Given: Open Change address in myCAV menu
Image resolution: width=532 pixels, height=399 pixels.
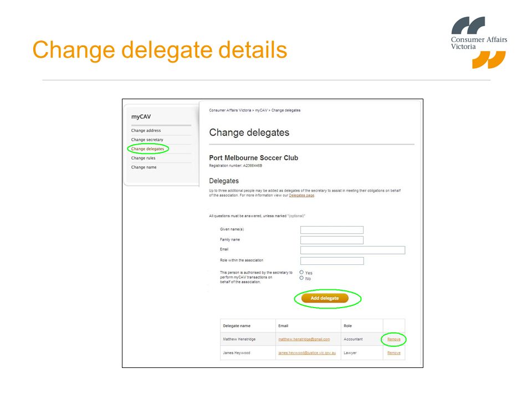Looking at the screenshot, I should [x=146, y=131].
